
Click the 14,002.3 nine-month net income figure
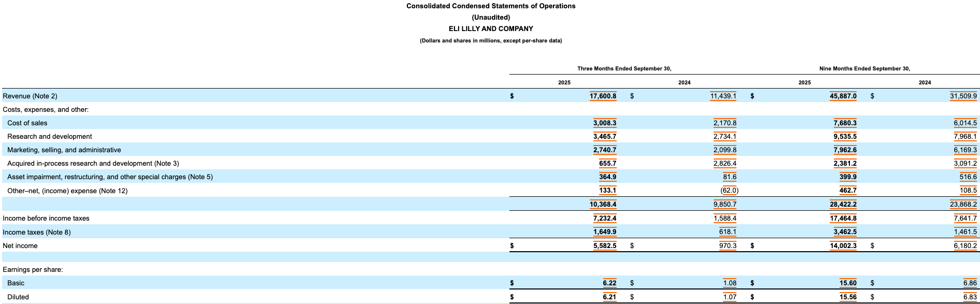click(x=843, y=245)
